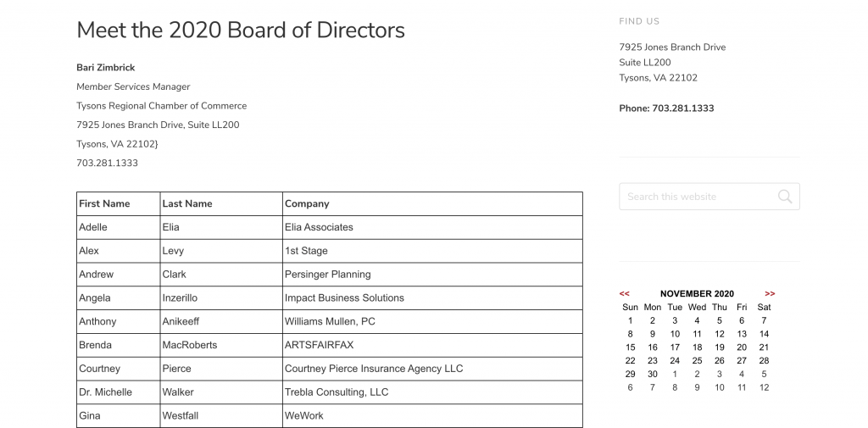Click 'Anikeeff' in the table
Screen dimensions: 868x428
[221, 322]
